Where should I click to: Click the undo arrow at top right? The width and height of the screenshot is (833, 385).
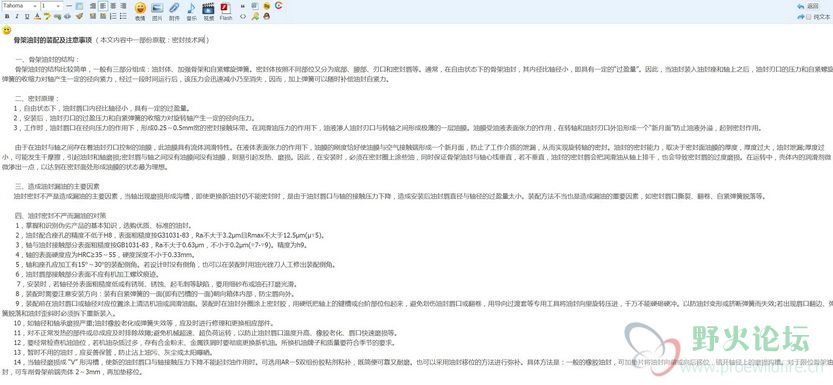pos(801,6)
